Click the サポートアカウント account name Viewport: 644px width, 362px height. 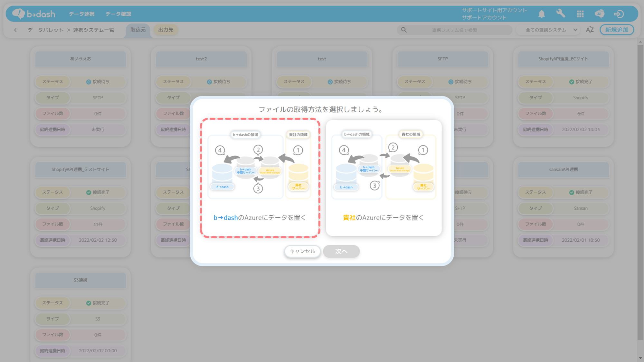click(484, 18)
